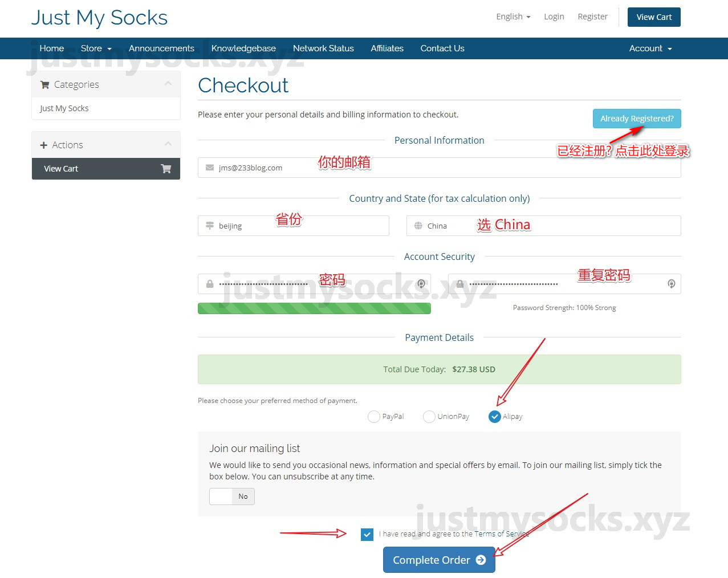Click the lock icon in the password field
This screenshot has height=578, width=728.
pyautogui.click(x=210, y=284)
